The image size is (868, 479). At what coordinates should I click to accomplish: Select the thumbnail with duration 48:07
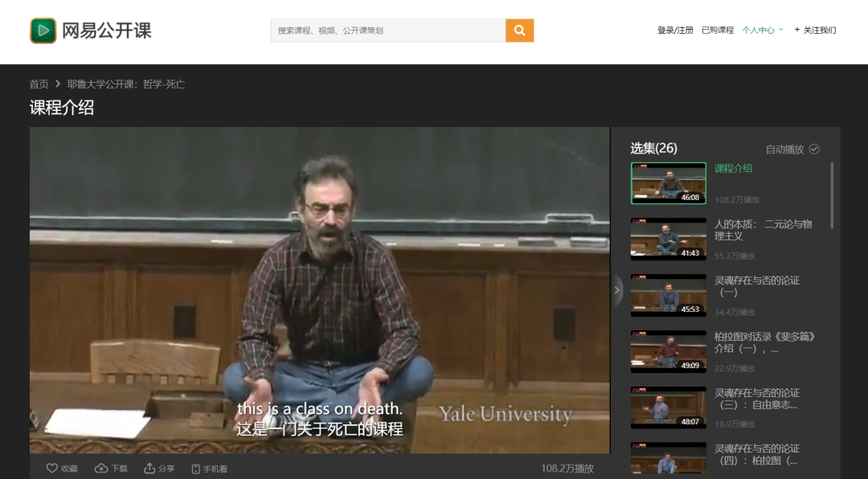pos(668,407)
